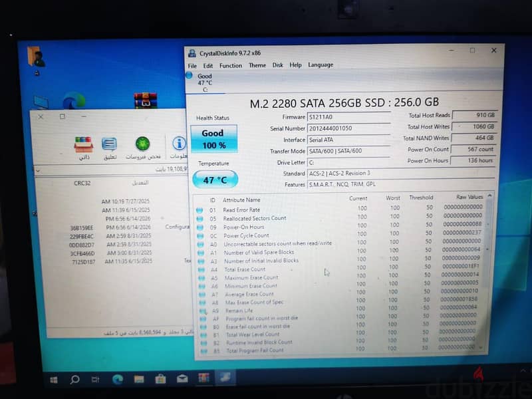The image size is (532, 399).
Task: Click the Total Host Writes value 1060 GB
Action: point(474,126)
